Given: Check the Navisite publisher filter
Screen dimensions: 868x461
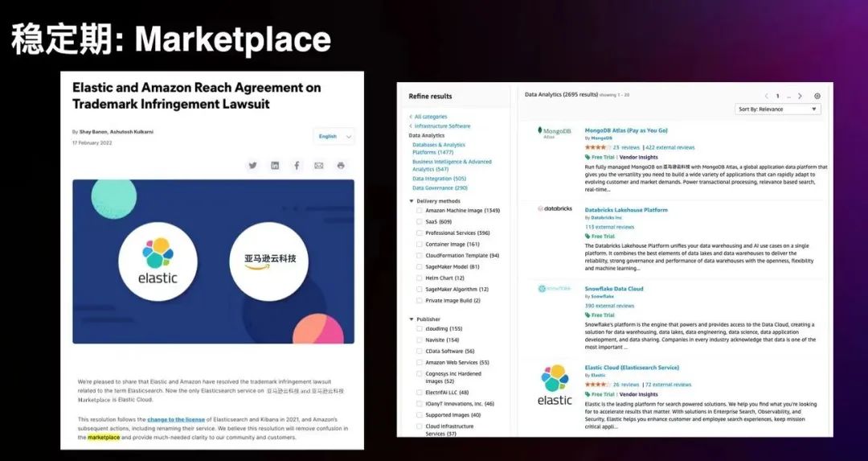Looking at the screenshot, I should [420, 340].
